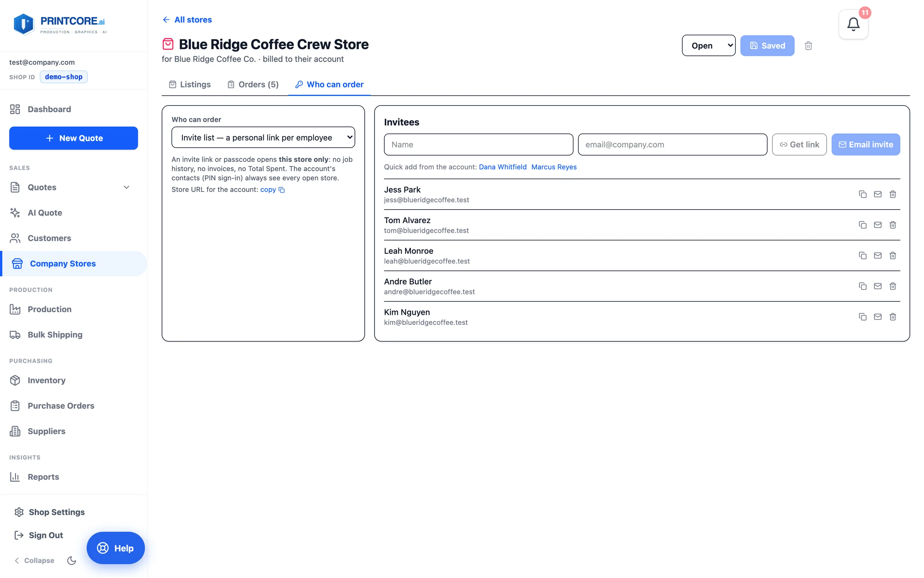The height and width of the screenshot is (578, 924).
Task: Copy Jess Park's invite link
Action: click(862, 194)
